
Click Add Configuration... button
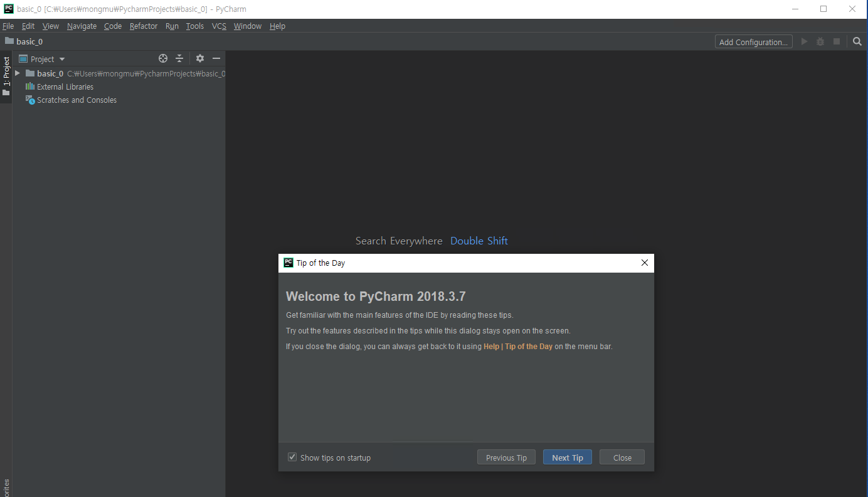click(x=753, y=42)
